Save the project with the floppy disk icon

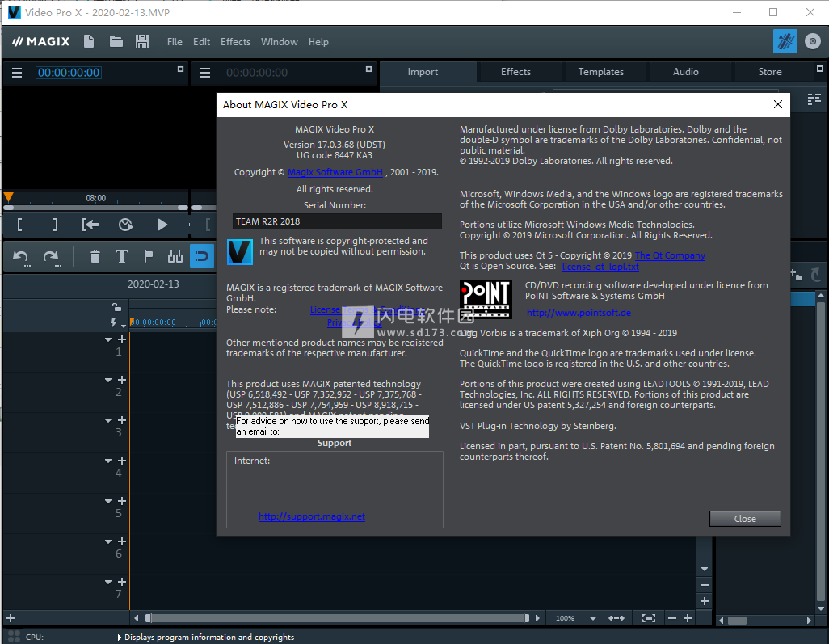[142, 41]
